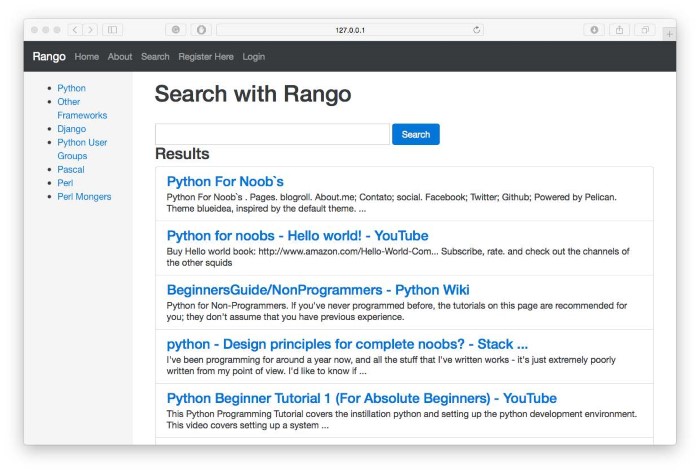
Task: Open the Safari downloads icon
Action: (x=594, y=30)
